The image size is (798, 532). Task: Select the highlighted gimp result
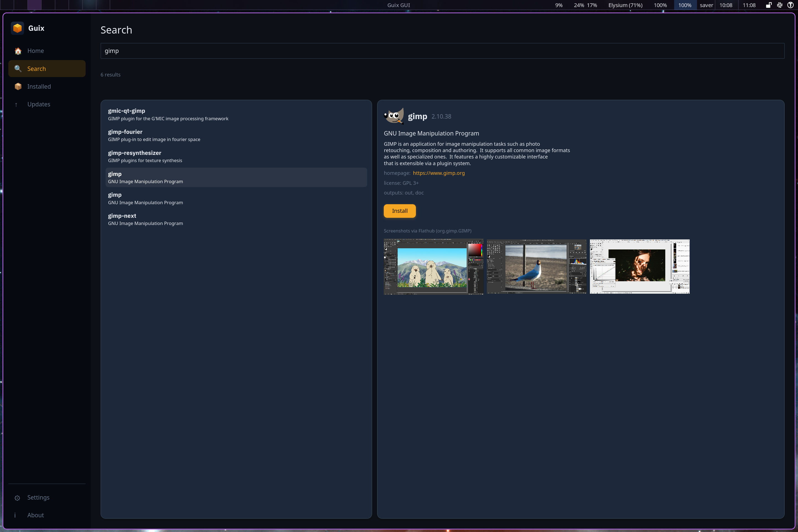(236, 177)
